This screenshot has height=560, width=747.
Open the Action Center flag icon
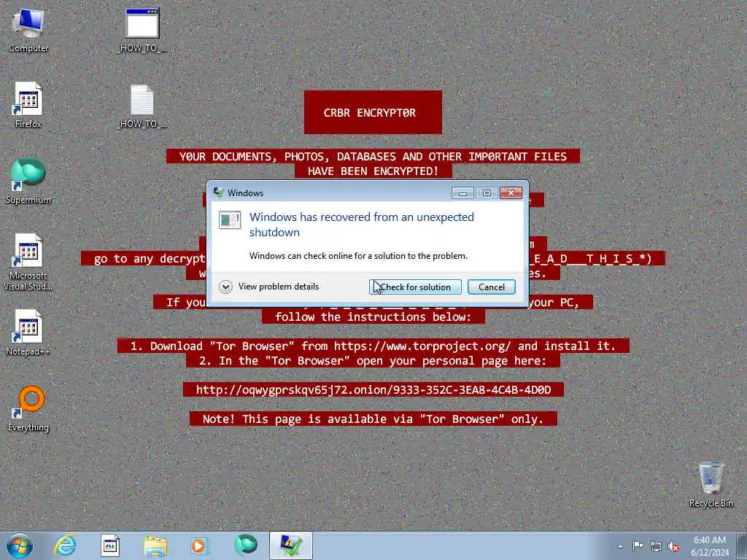click(638, 546)
